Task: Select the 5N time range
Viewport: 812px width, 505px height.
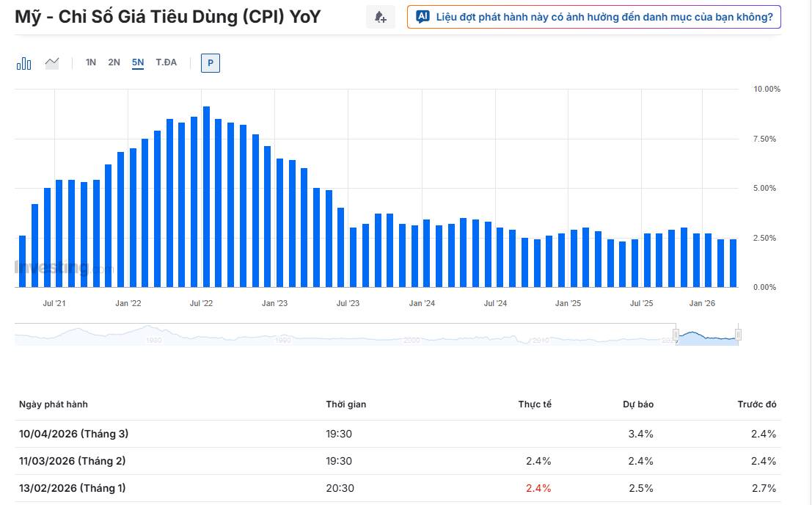Action: tap(138, 62)
